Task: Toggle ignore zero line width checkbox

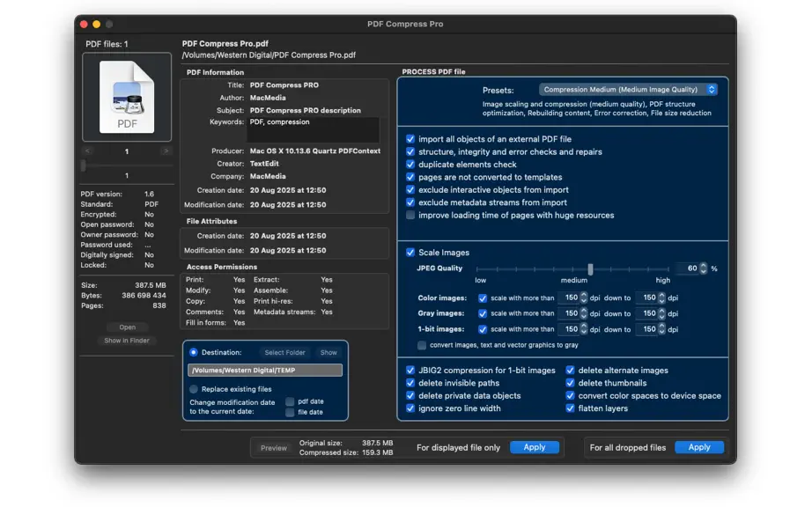Action: coord(410,408)
